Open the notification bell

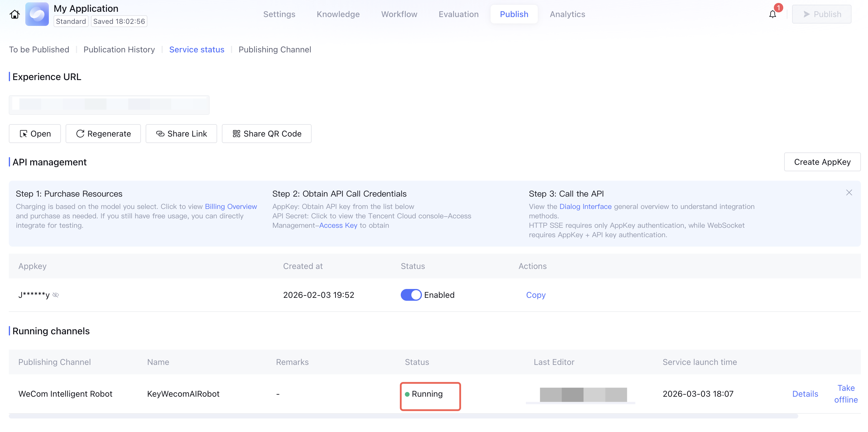tap(772, 14)
